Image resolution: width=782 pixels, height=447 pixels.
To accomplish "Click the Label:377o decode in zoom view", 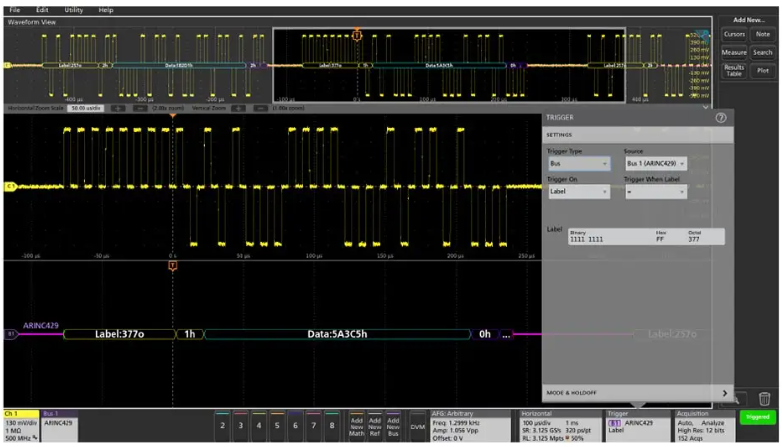I will (x=120, y=334).
